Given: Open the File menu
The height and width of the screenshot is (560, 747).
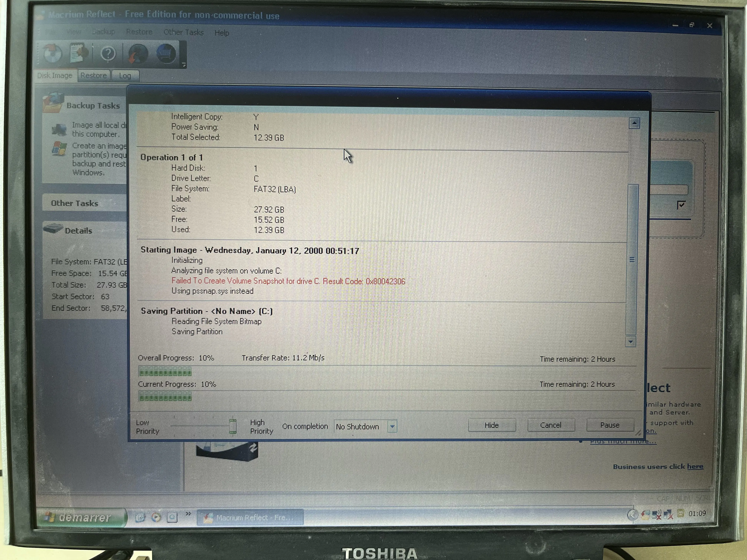Looking at the screenshot, I should (x=51, y=32).
